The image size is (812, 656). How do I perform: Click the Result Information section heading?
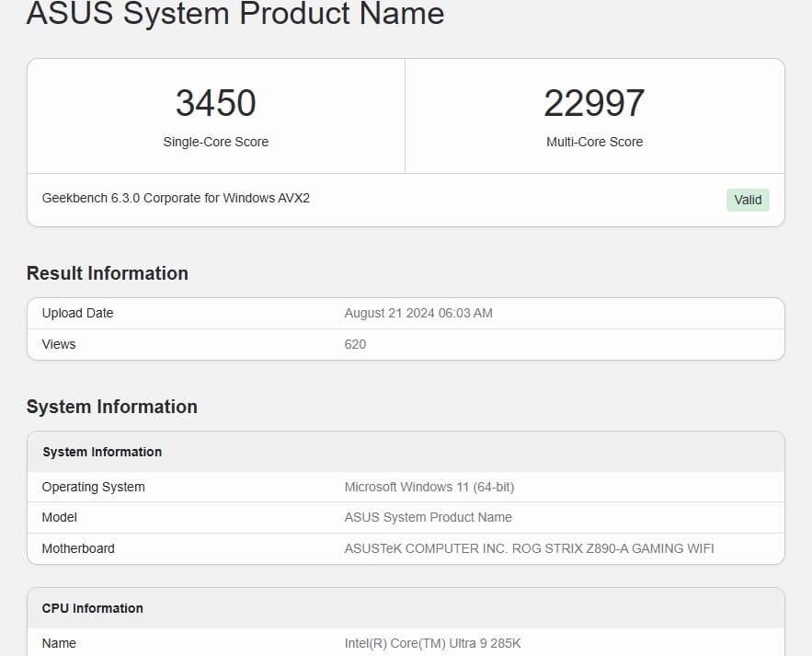tap(108, 273)
